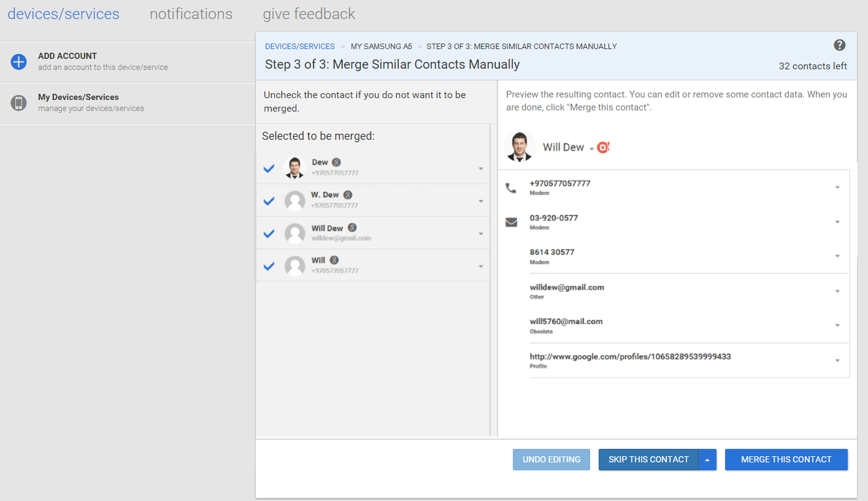This screenshot has height=501, width=868.
Task: Click the Google badge beside the Will contact
Action: click(334, 260)
